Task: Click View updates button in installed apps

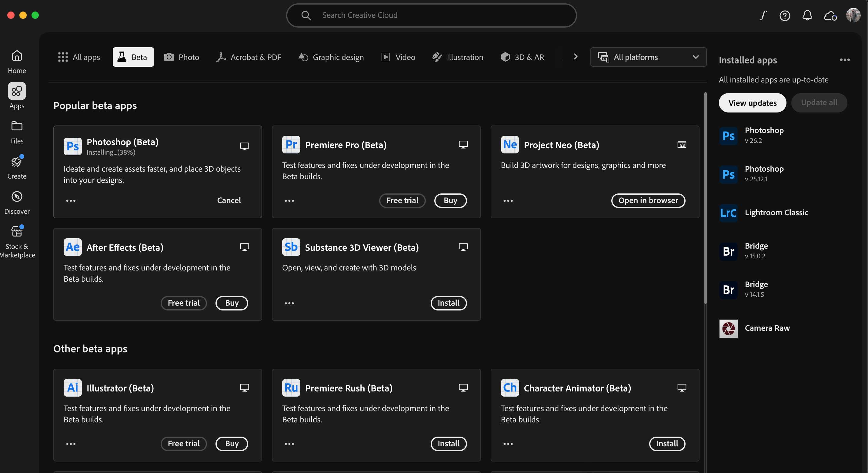Action: 753,102
